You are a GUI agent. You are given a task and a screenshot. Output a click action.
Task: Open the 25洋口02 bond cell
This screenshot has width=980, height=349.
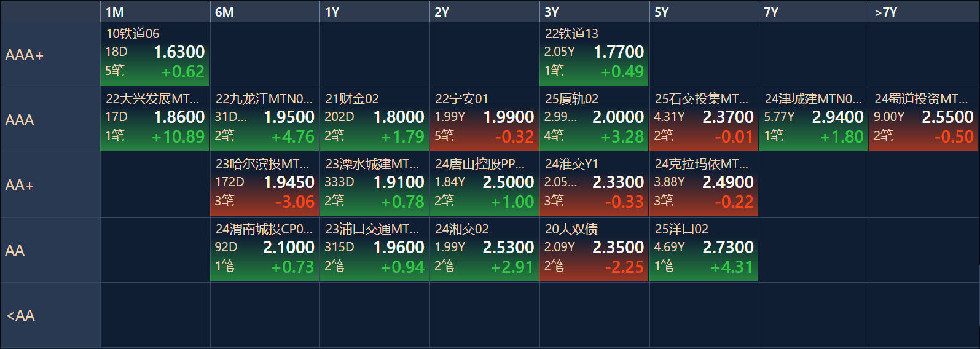[x=704, y=250]
